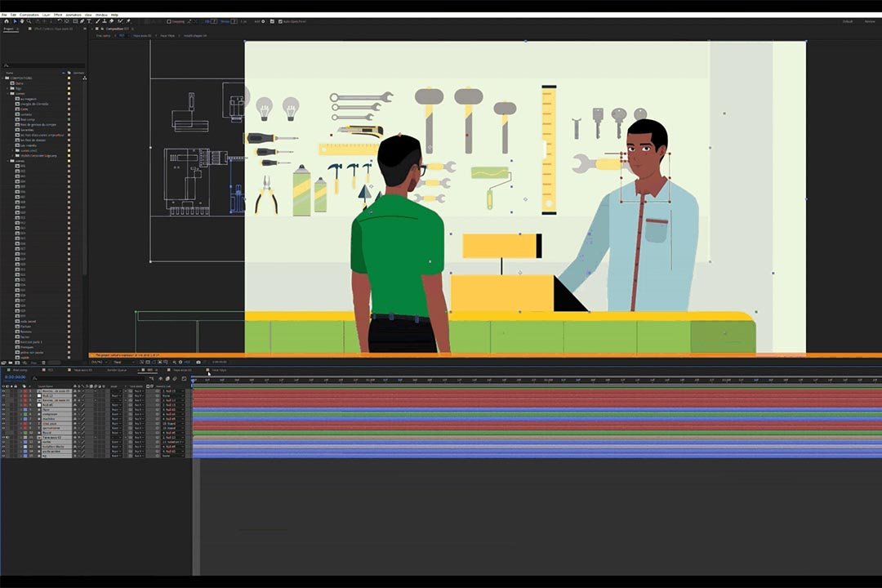Select the Rectangle shape tool
The width and height of the screenshot is (882, 588).
point(75,21)
